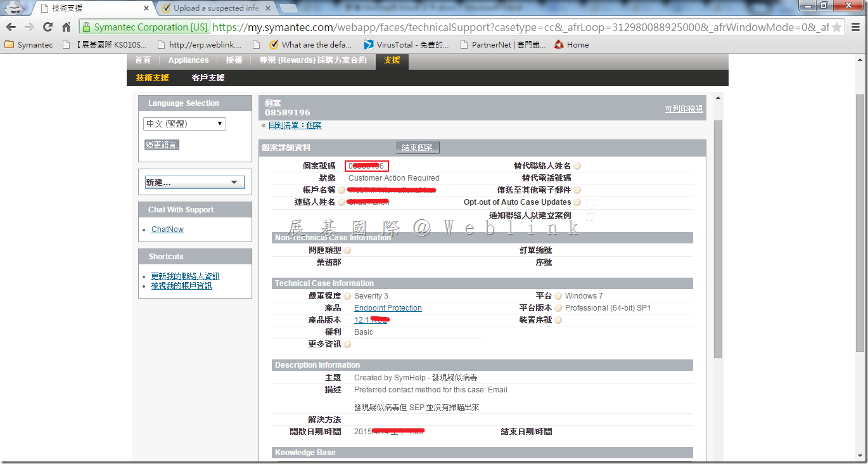Reload the page with refresh icon
This screenshot has height=464, width=868.
pyautogui.click(x=48, y=27)
